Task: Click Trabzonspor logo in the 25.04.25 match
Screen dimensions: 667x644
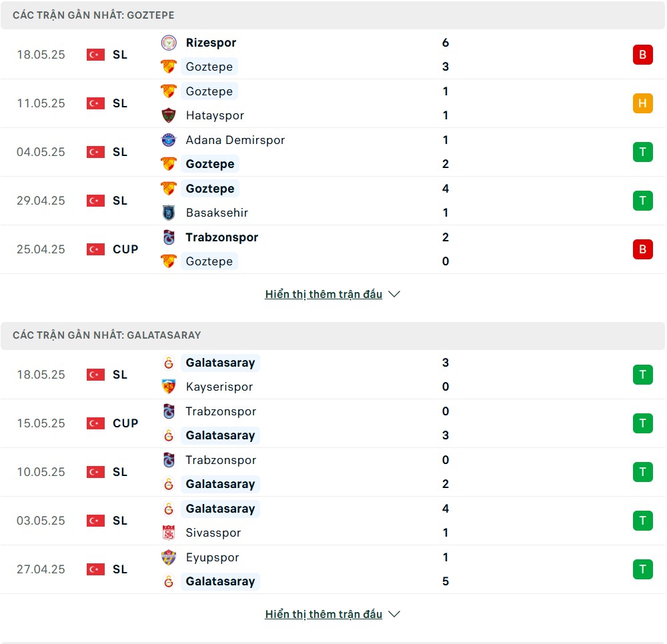Action: pyautogui.click(x=169, y=237)
